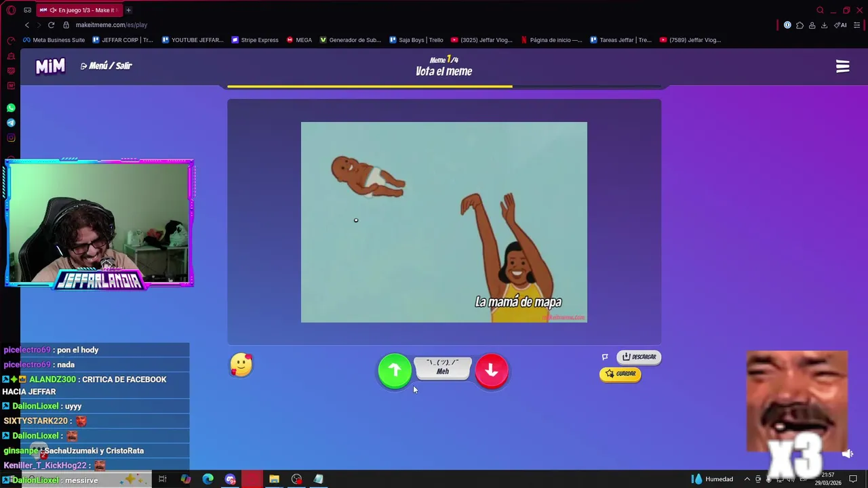
Task: Open the AI tools button
Action: (x=840, y=25)
